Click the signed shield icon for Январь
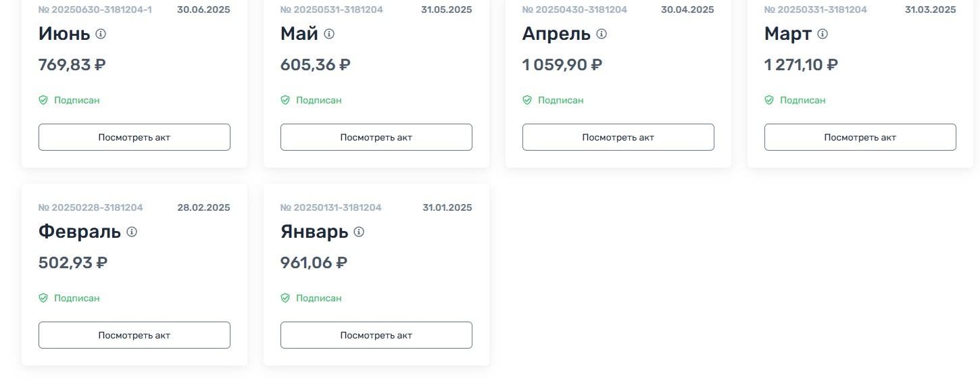The width and height of the screenshot is (980, 379). pos(285,298)
